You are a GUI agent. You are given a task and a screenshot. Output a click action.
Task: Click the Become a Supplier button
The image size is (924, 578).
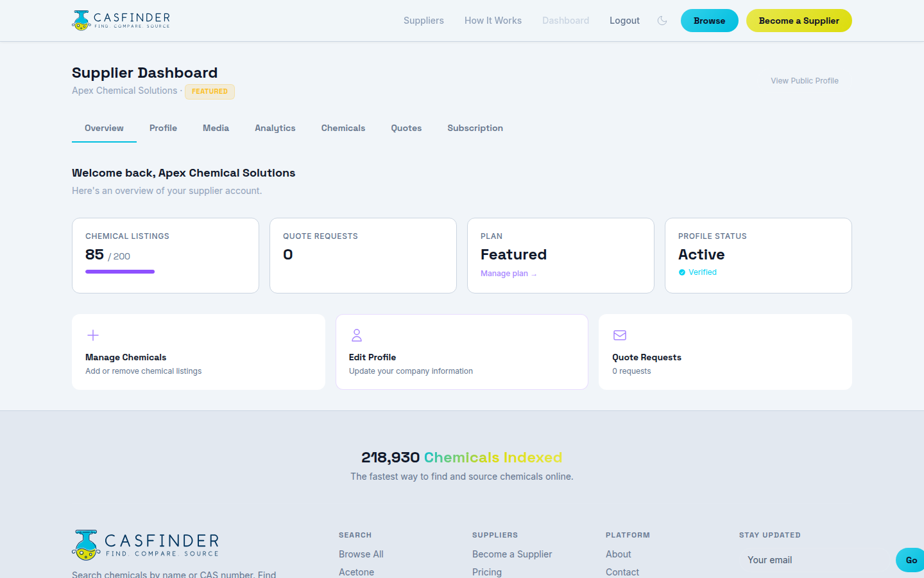point(798,21)
